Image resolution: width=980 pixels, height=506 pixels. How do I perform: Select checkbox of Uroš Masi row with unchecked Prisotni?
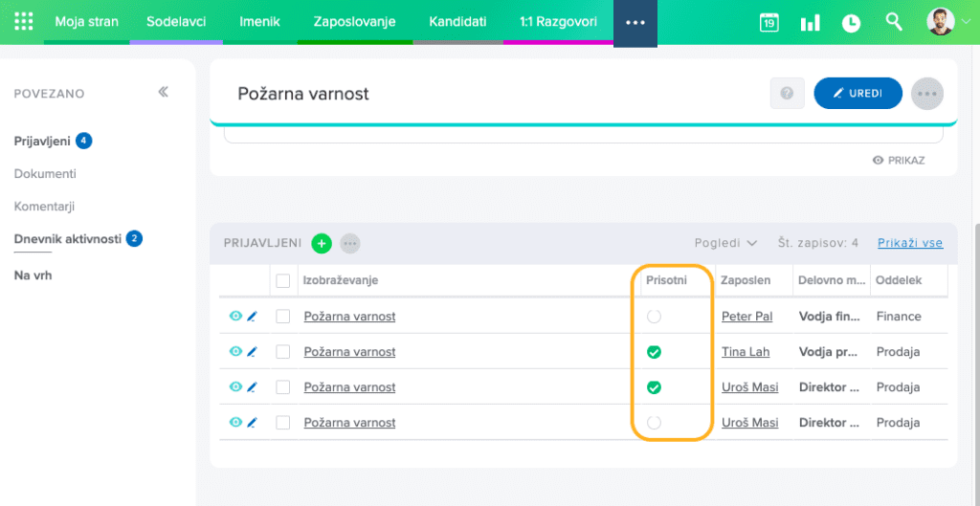283,424
